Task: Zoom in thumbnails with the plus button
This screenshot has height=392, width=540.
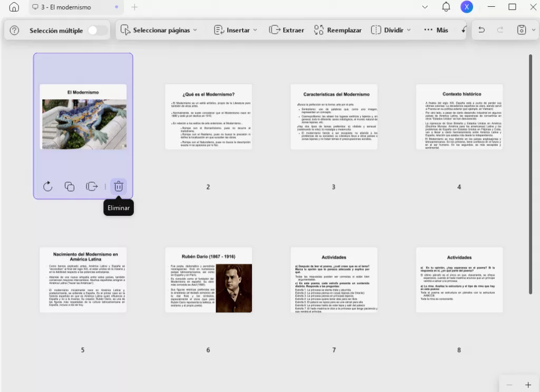Action: [x=528, y=385]
